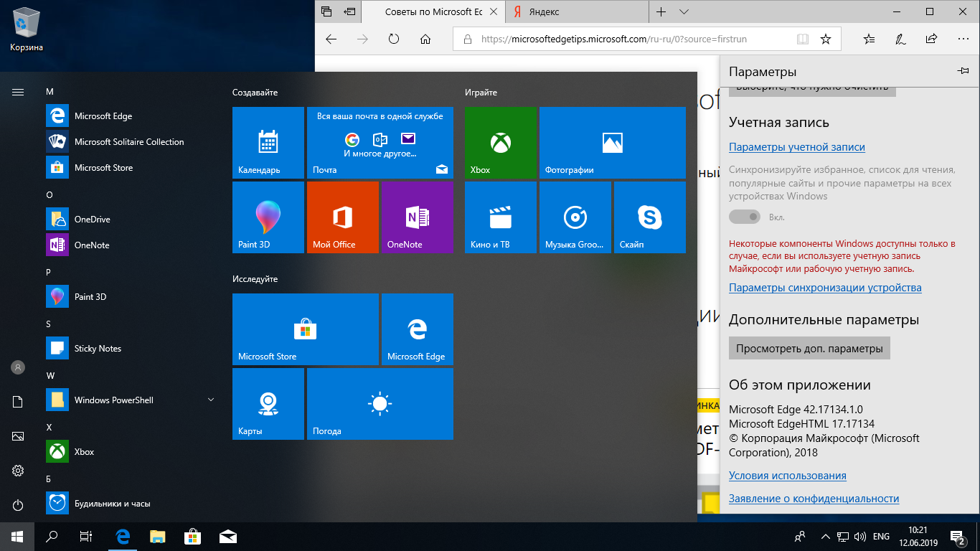The height and width of the screenshot is (551, 980).
Task: Expand the Start menu hamburger button
Action: click(18, 92)
